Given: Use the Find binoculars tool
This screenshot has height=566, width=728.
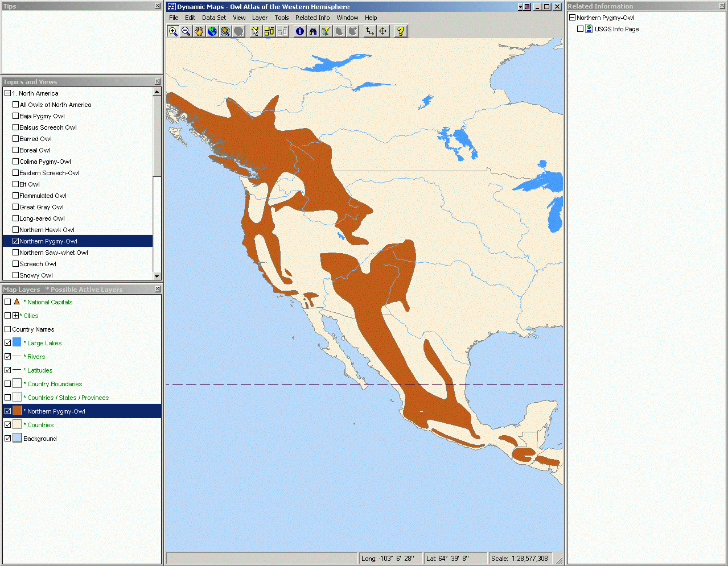Looking at the screenshot, I should pyautogui.click(x=312, y=31).
